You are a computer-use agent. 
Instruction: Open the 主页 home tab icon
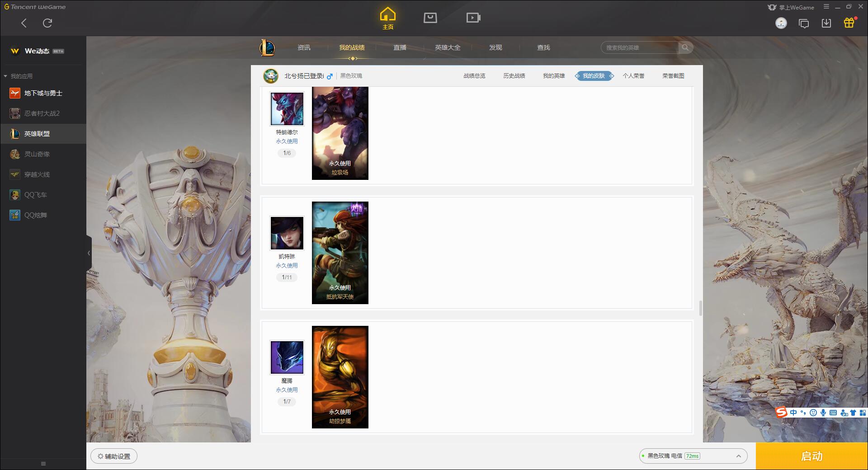click(x=387, y=19)
